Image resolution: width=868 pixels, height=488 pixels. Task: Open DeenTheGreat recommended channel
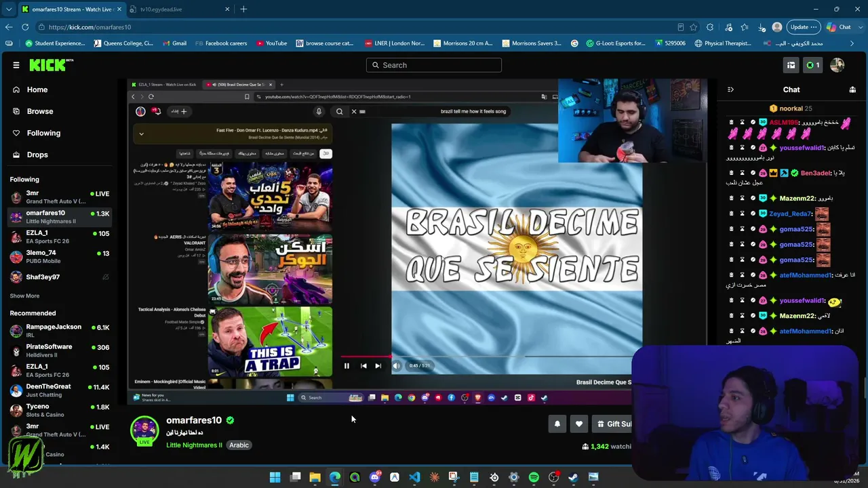(60, 390)
